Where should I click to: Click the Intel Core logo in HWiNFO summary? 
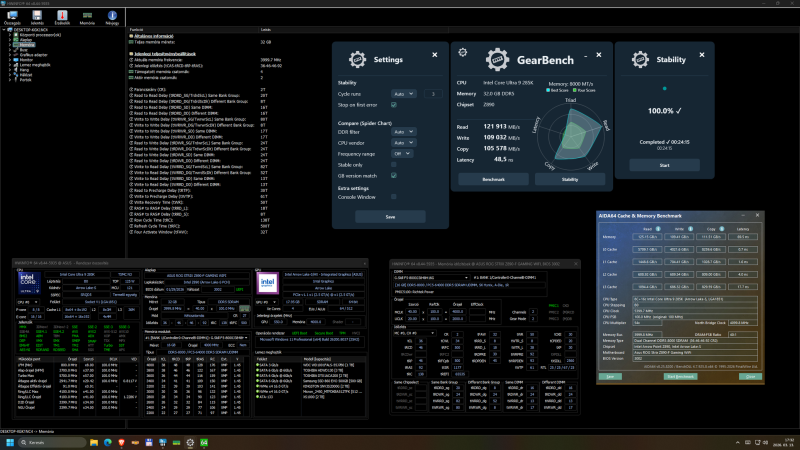point(29,283)
